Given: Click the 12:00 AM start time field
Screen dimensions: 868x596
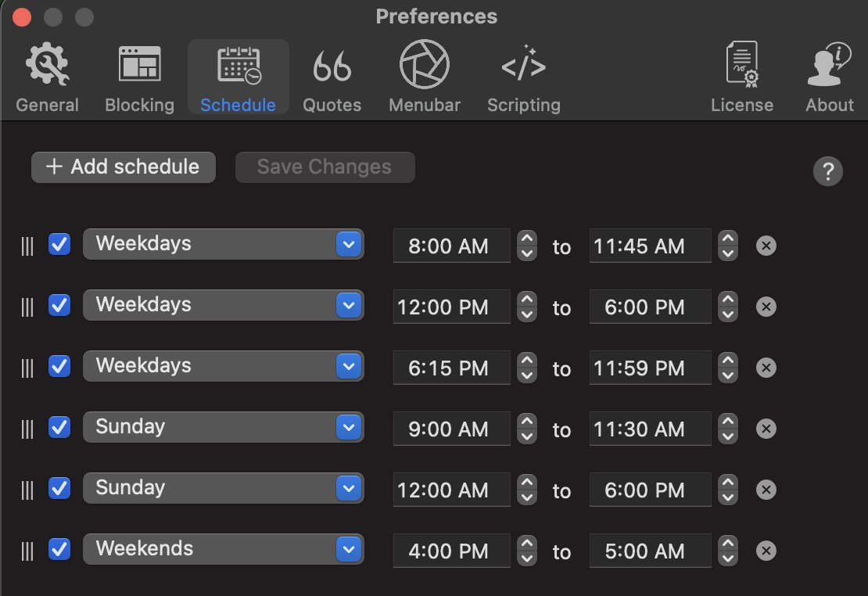Looking at the screenshot, I should 452,490.
